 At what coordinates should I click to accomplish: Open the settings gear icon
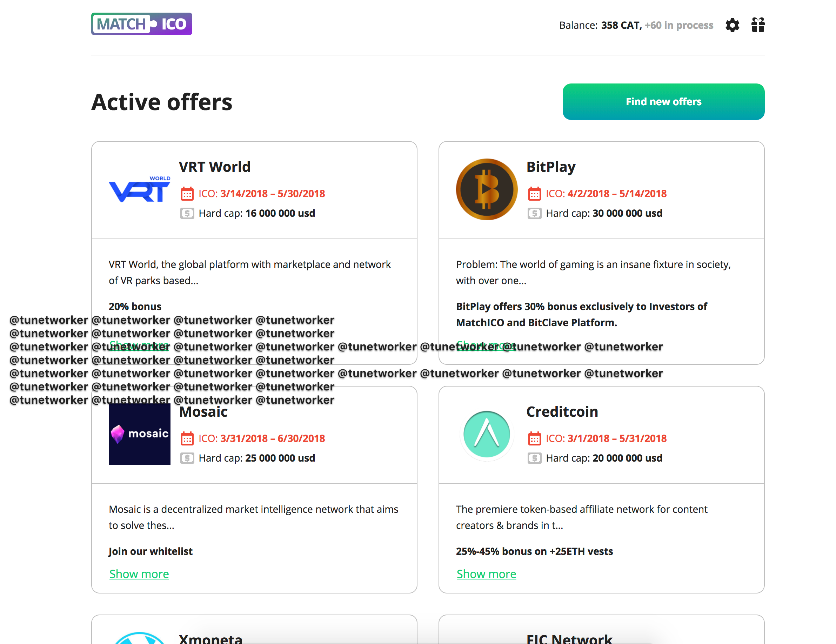732,25
